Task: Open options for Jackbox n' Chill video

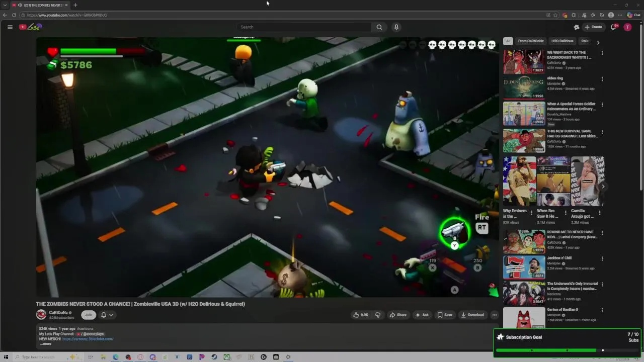Action: click(602, 259)
